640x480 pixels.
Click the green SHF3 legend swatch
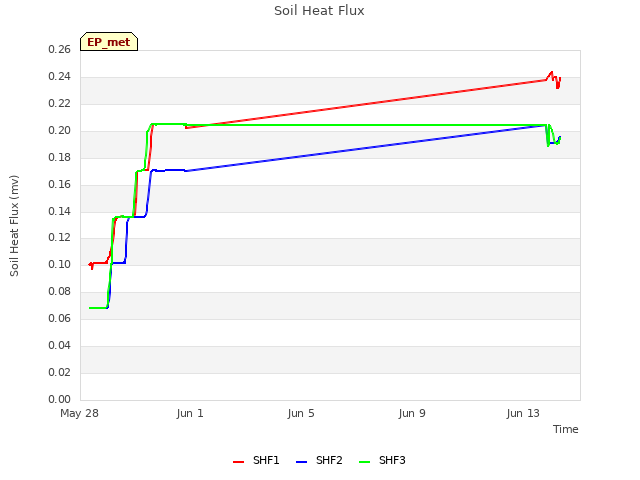(364, 462)
